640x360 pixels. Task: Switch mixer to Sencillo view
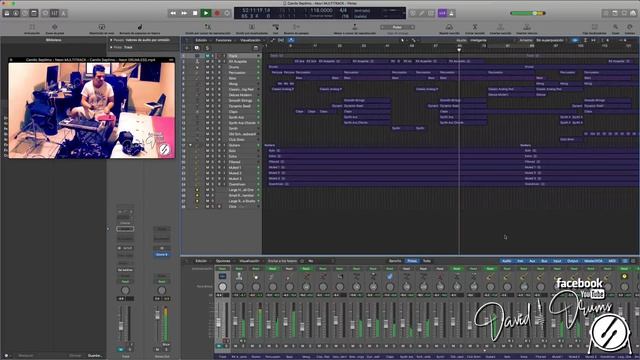[x=395, y=261]
